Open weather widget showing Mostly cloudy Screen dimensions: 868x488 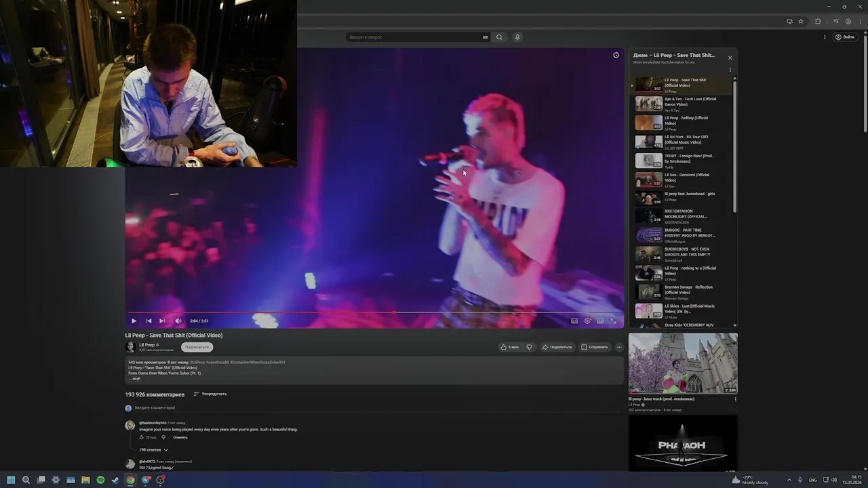click(750, 480)
